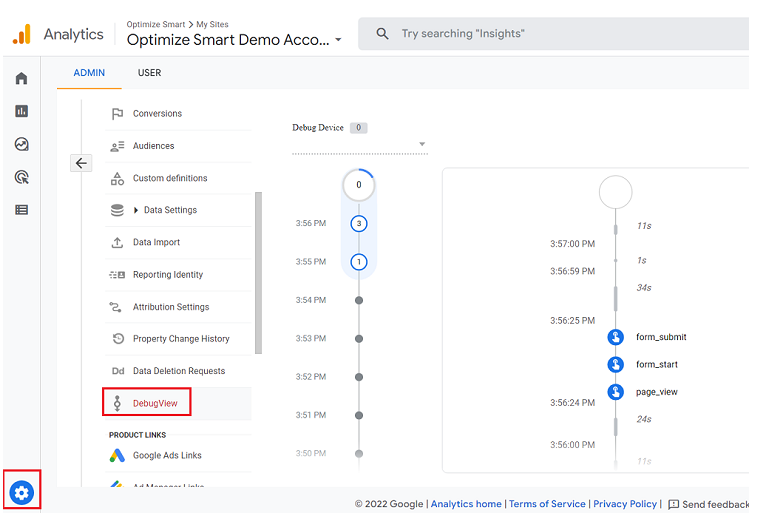Open Data Deletion Requests
The width and height of the screenshot is (759, 532).
pyautogui.click(x=178, y=371)
